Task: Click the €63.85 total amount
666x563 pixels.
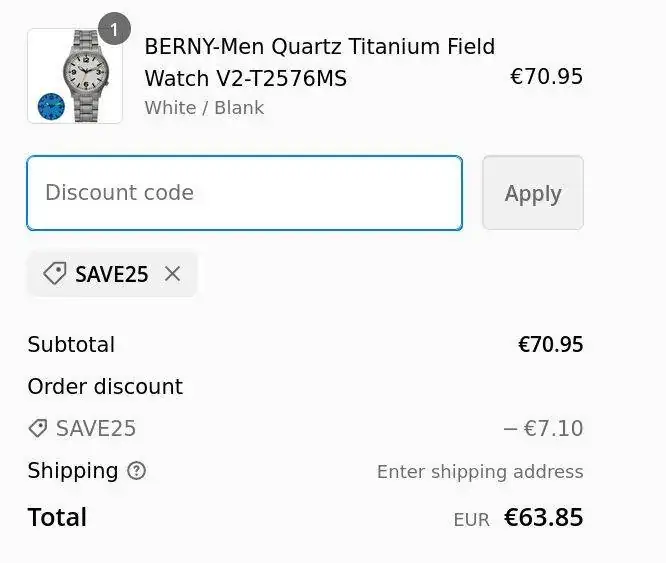Action: tap(543, 518)
